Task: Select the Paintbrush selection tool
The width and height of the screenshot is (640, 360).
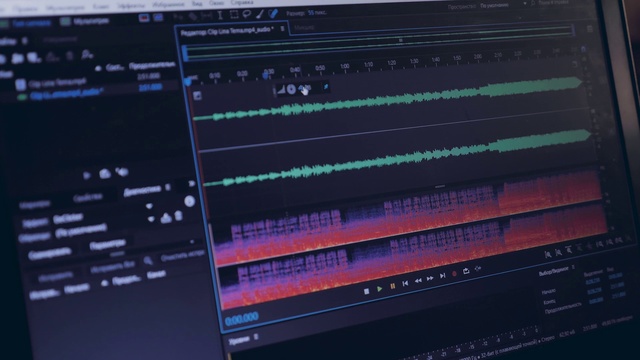Action: [x=260, y=14]
